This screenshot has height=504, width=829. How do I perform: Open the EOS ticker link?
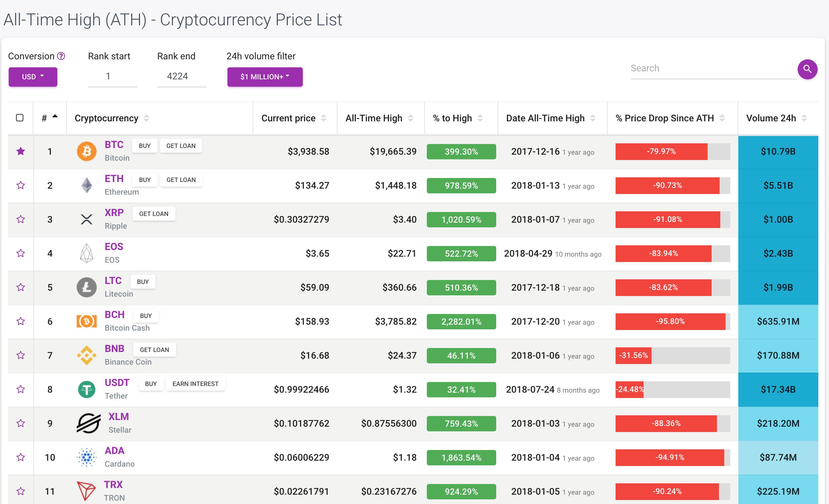click(114, 246)
